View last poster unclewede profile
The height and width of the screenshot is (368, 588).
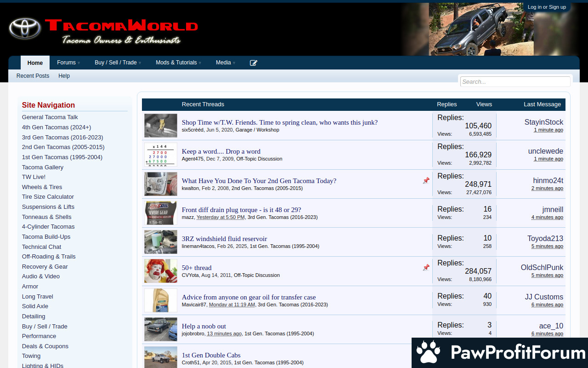[x=546, y=151]
